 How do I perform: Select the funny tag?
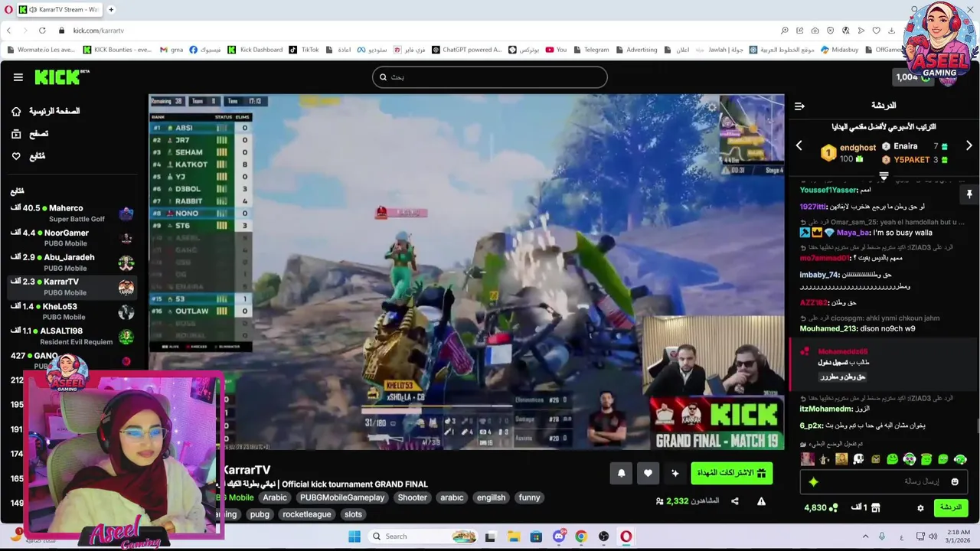coord(529,497)
